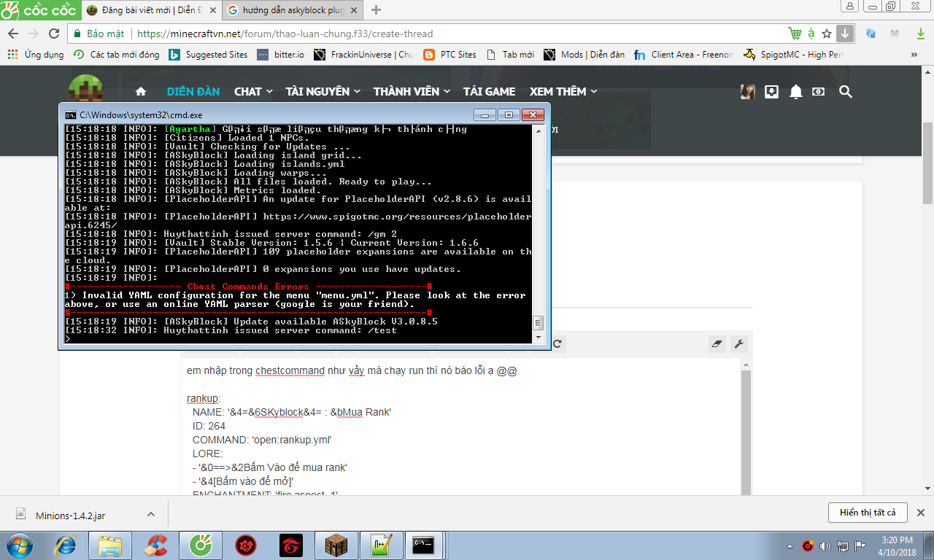This screenshot has width=934, height=560.
Task: Open the forum notifications bell
Action: click(x=796, y=91)
